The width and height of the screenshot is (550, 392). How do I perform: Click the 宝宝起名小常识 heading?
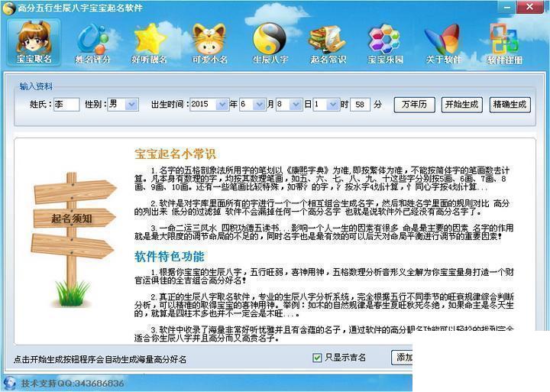click(175, 154)
